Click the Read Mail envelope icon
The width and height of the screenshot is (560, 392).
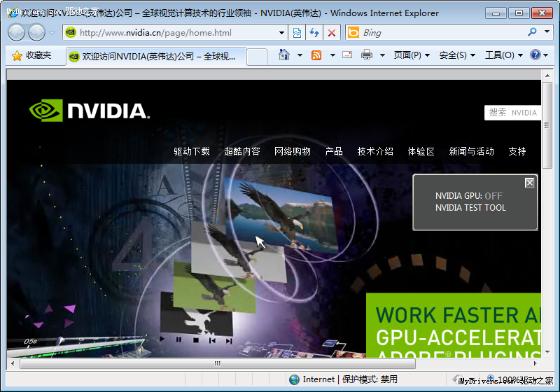point(347,55)
